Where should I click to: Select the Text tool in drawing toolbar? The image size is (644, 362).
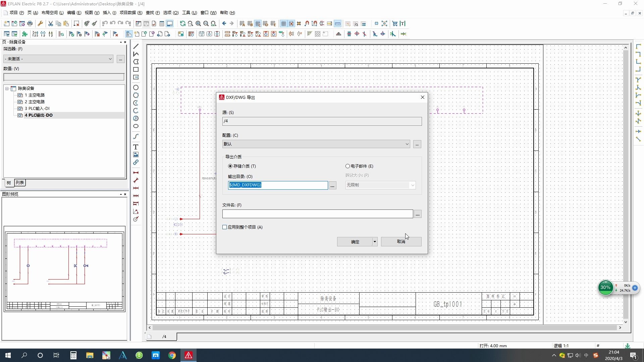click(136, 147)
